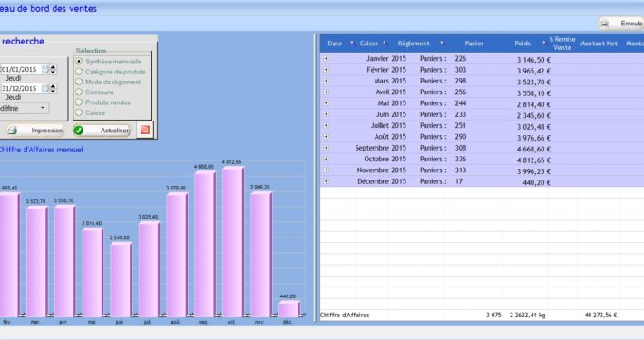Screen dimensions: 644x340
Task: Select Mode de règlement radio option
Action: 79,82
